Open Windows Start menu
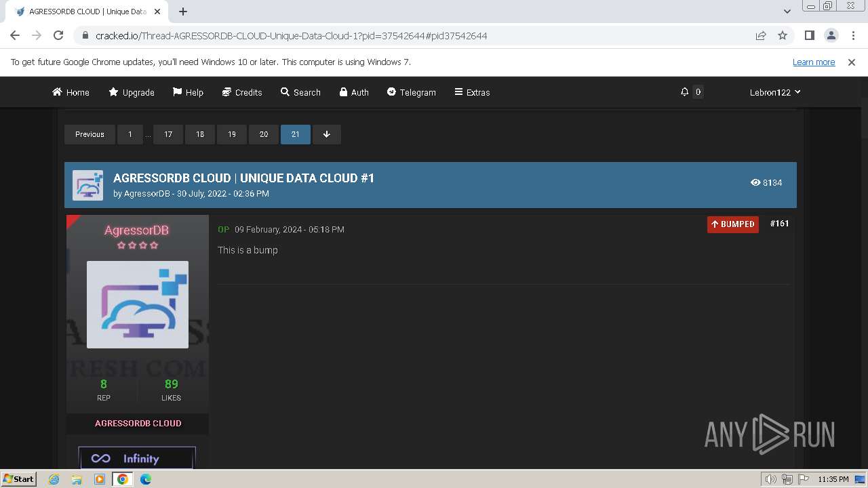The width and height of the screenshot is (868, 488). [x=18, y=479]
